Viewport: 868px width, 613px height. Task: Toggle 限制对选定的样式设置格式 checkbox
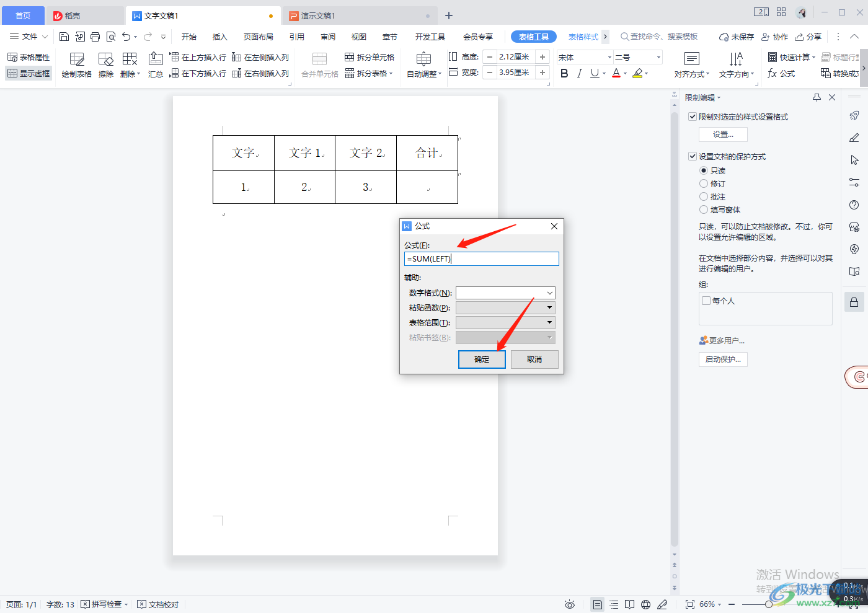(x=693, y=117)
